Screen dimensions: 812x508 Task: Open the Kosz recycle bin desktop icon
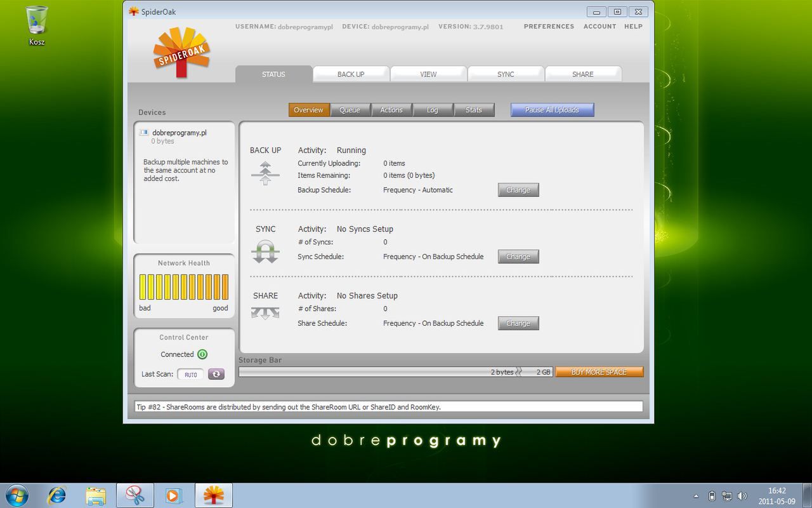coord(37,25)
